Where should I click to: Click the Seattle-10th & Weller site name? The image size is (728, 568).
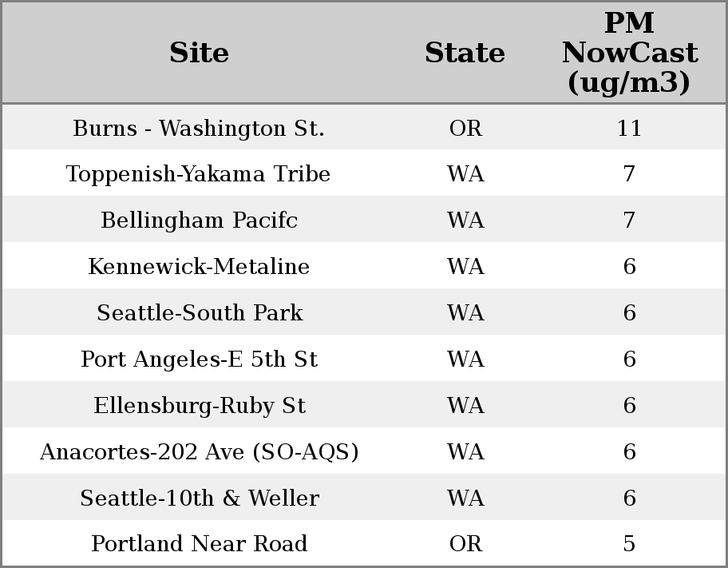pos(199,498)
